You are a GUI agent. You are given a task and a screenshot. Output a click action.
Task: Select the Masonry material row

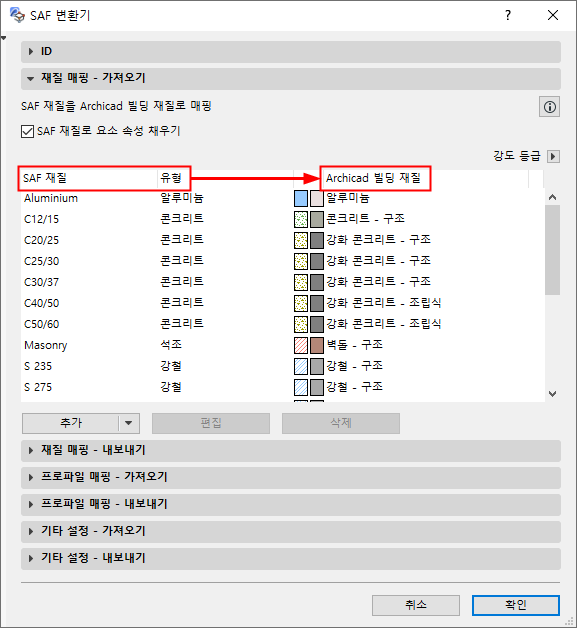click(283, 345)
